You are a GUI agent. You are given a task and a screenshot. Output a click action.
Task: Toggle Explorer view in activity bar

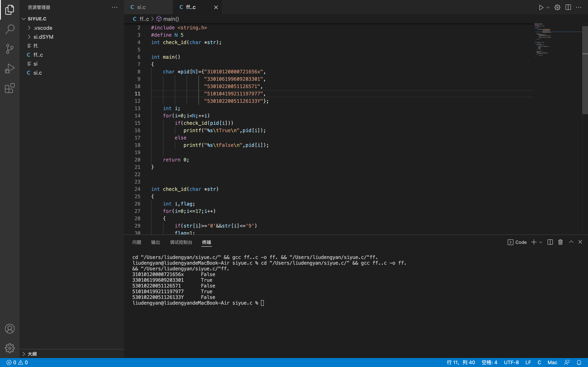(10, 10)
